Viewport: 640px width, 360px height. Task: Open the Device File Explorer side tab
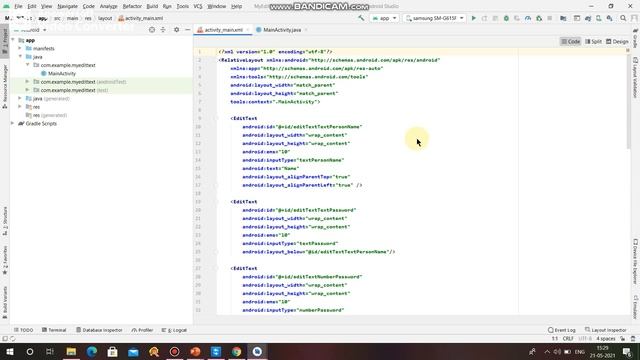pyautogui.click(x=636, y=261)
